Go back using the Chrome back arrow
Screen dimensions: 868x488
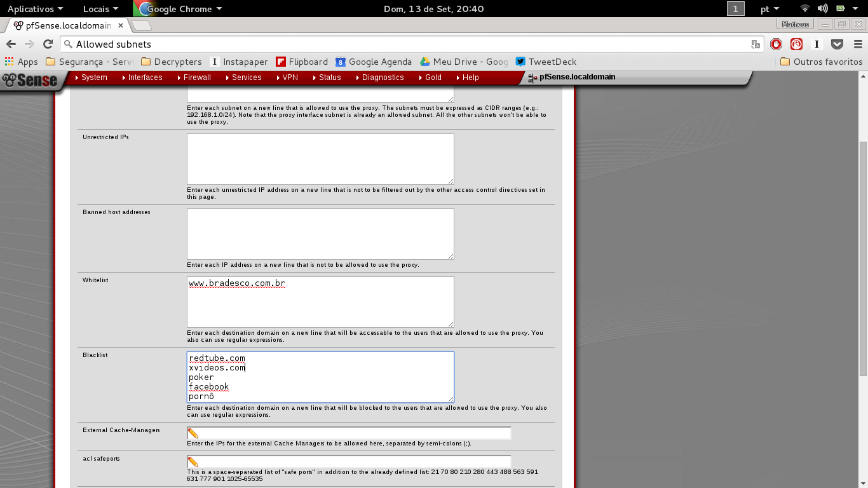point(11,44)
